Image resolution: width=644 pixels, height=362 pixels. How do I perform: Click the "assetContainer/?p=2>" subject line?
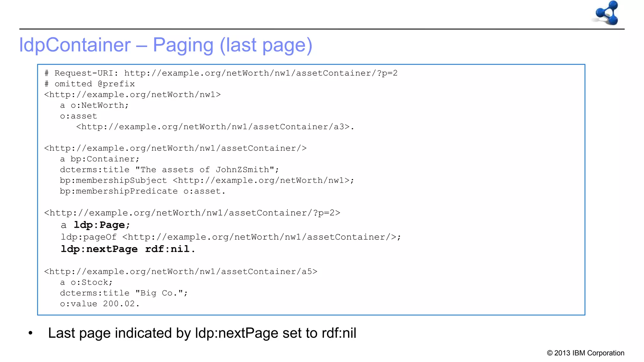[x=192, y=213]
